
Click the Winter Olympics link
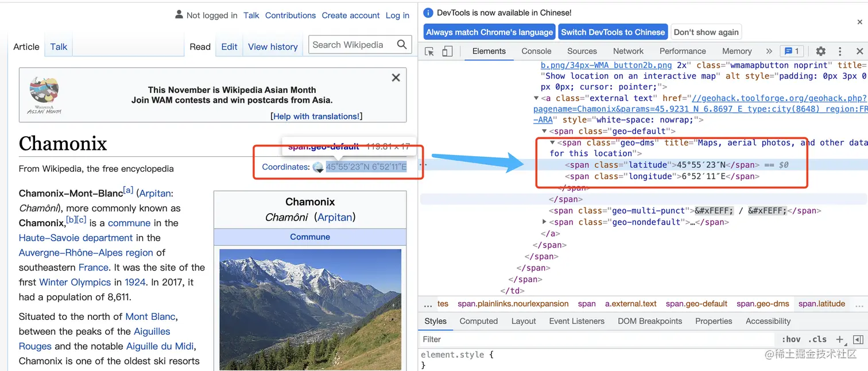75,282
